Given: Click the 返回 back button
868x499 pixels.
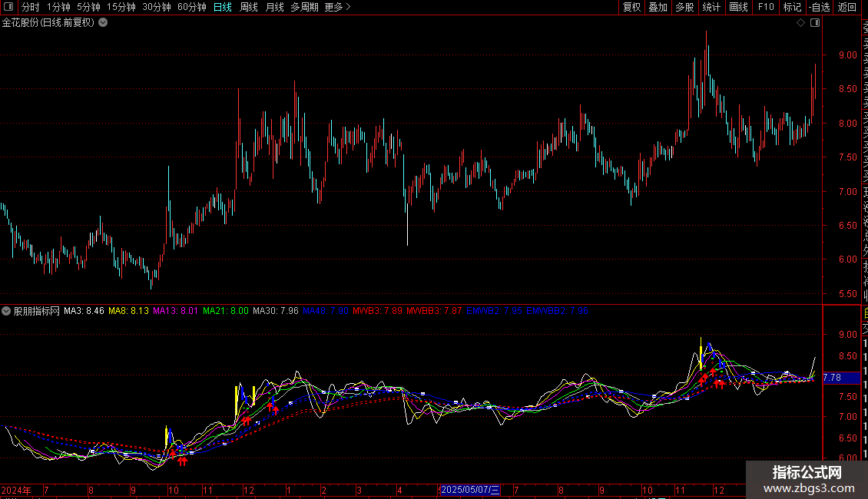Looking at the screenshot, I should tap(847, 7).
